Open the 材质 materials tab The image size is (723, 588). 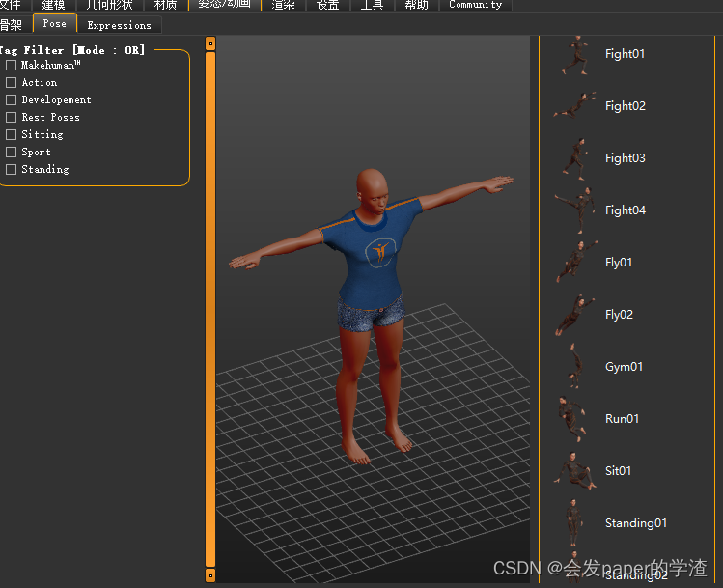[165, 5]
